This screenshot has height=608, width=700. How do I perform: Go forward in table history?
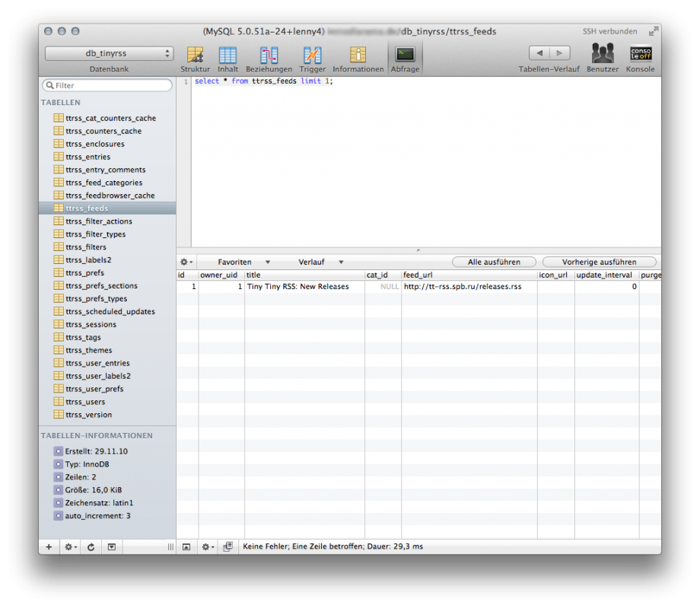560,53
